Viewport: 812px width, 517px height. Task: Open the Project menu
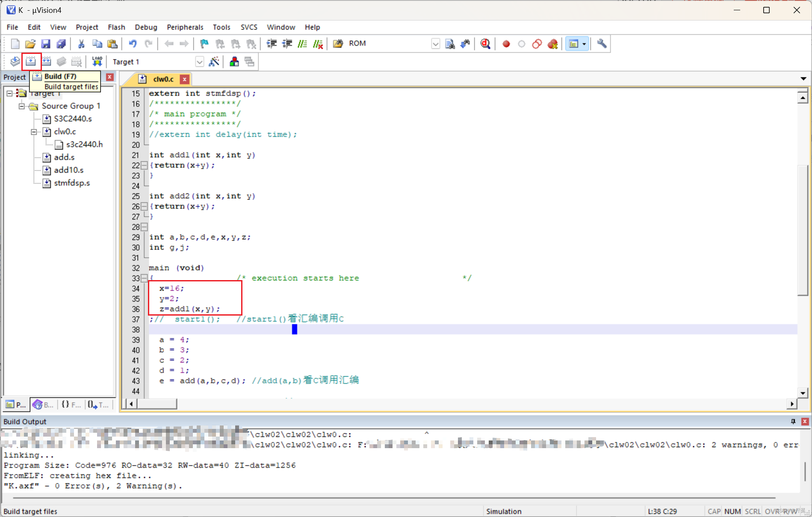pos(87,27)
